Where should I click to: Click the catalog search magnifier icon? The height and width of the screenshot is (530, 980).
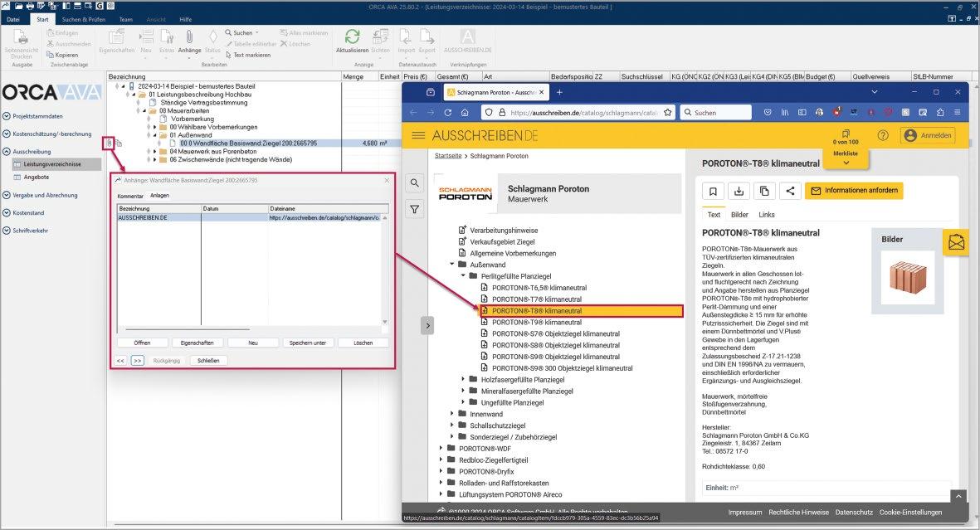414,183
